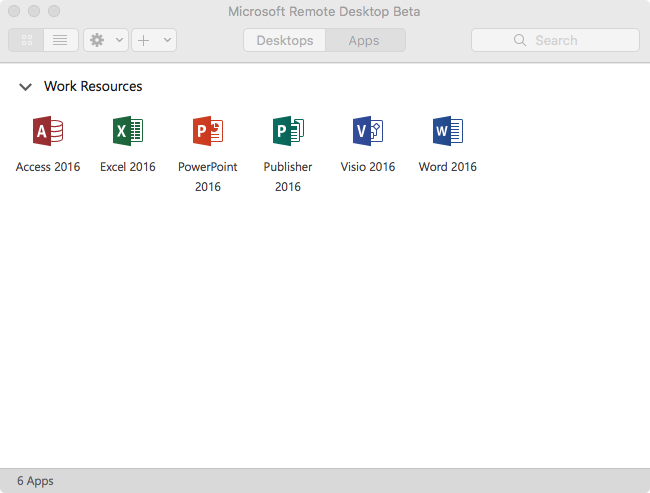This screenshot has width=650, height=493.
Task: Click the "Word 2016" label
Action: pos(448,167)
